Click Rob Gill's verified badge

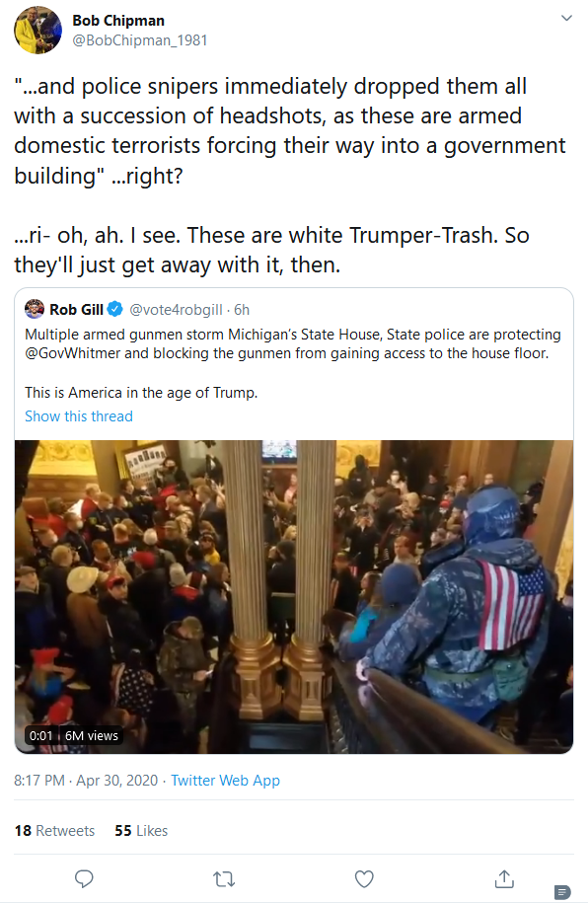coord(115,309)
